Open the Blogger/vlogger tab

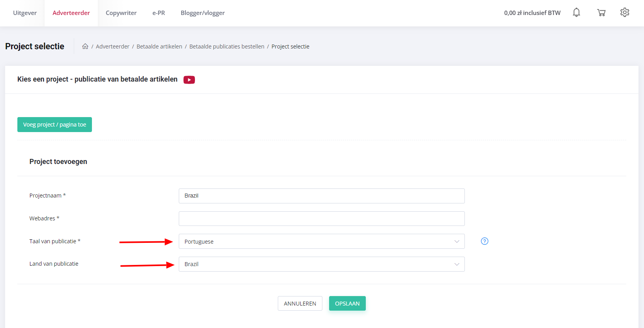pos(203,13)
